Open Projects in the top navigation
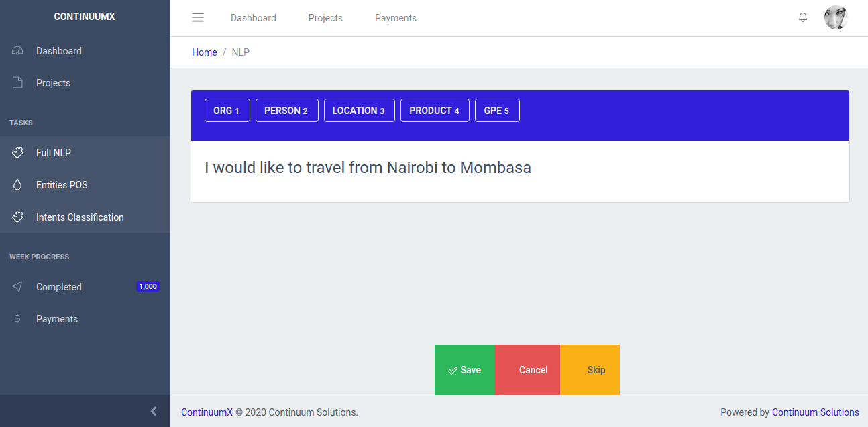Image resolution: width=868 pixels, height=427 pixels. (x=325, y=18)
